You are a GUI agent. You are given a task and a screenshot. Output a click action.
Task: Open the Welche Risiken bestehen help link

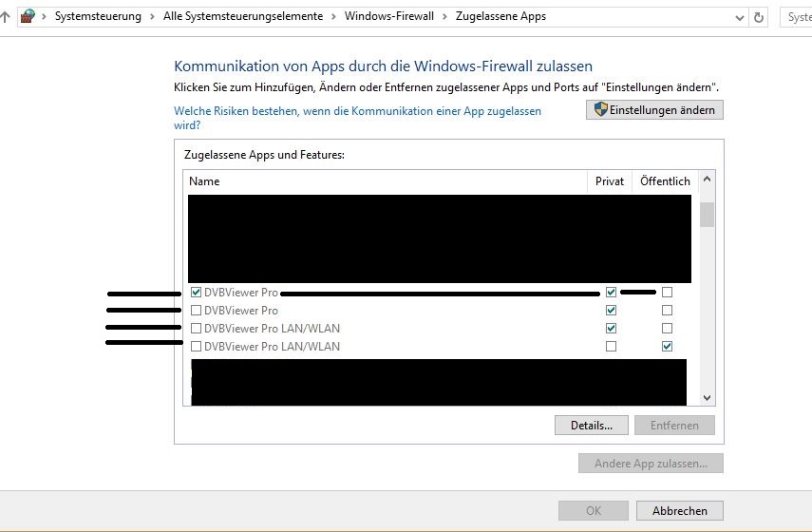pos(357,118)
